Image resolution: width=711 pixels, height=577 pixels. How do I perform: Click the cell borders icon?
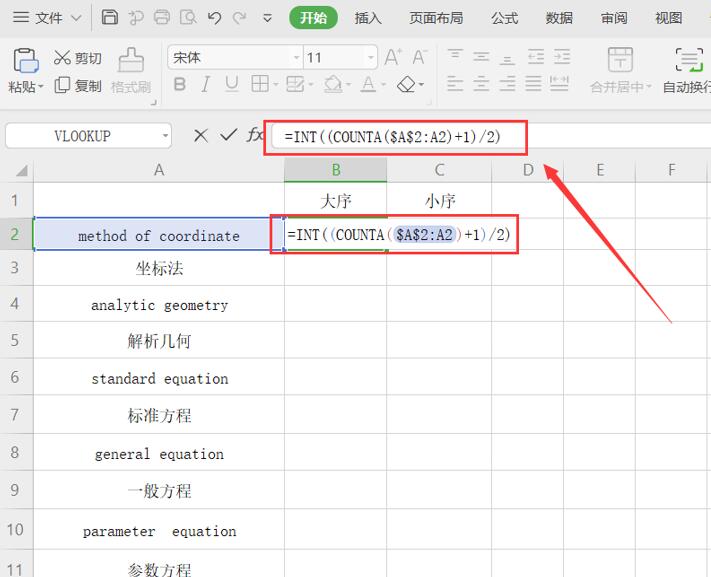[260, 84]
